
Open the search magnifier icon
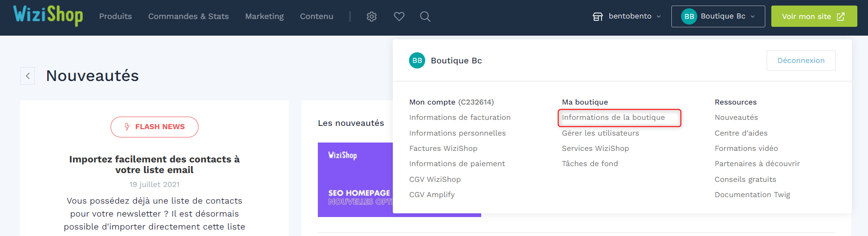(x=425, y=17)
